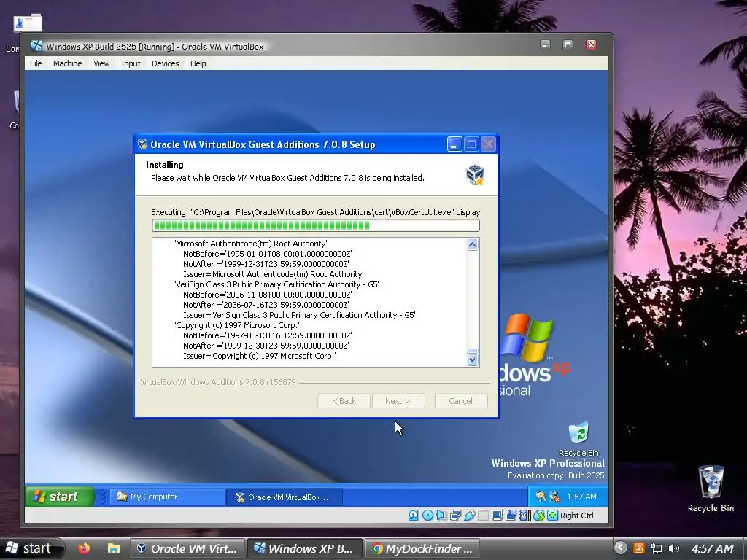Click the network adapter status icon
Screen dimensions: 747x560
455,516
